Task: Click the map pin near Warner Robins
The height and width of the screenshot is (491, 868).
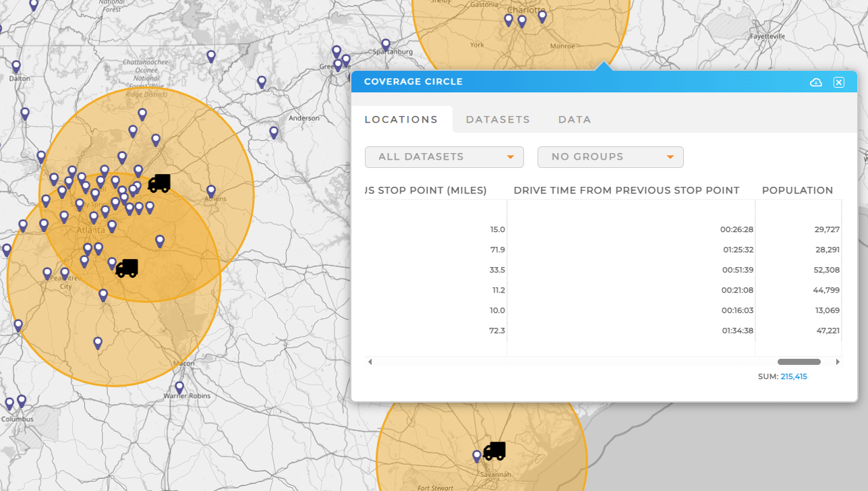Action: pos(178,387)
